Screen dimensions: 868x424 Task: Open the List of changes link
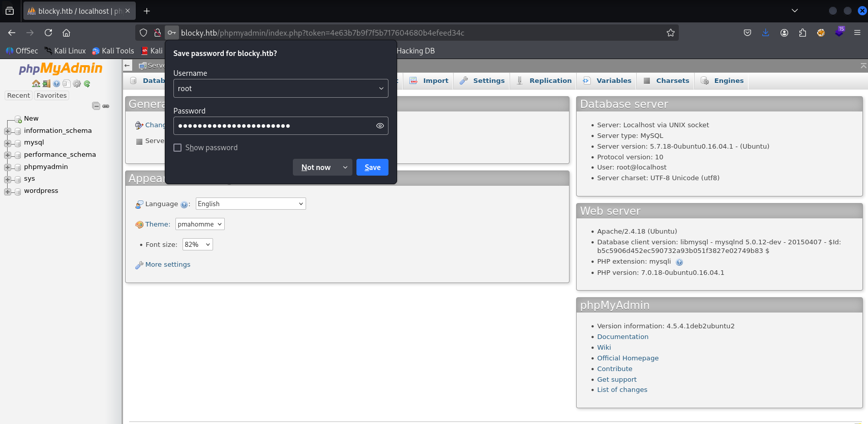[x=622, y=390]
